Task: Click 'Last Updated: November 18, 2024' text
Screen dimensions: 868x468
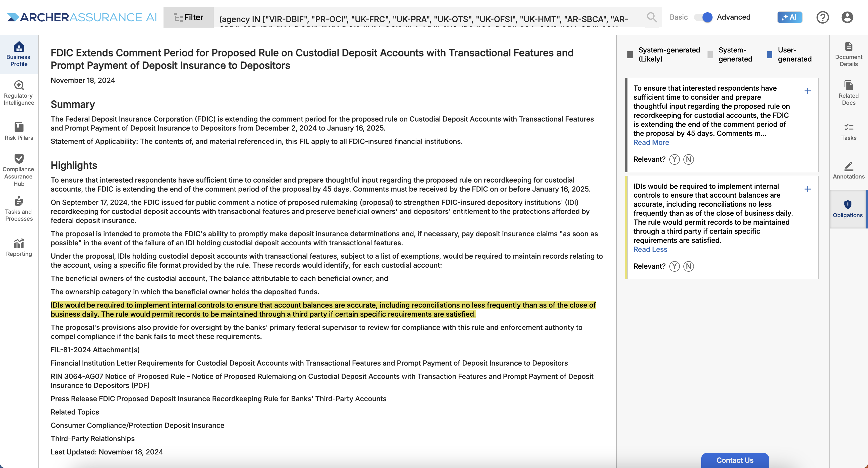Action: 107,452
